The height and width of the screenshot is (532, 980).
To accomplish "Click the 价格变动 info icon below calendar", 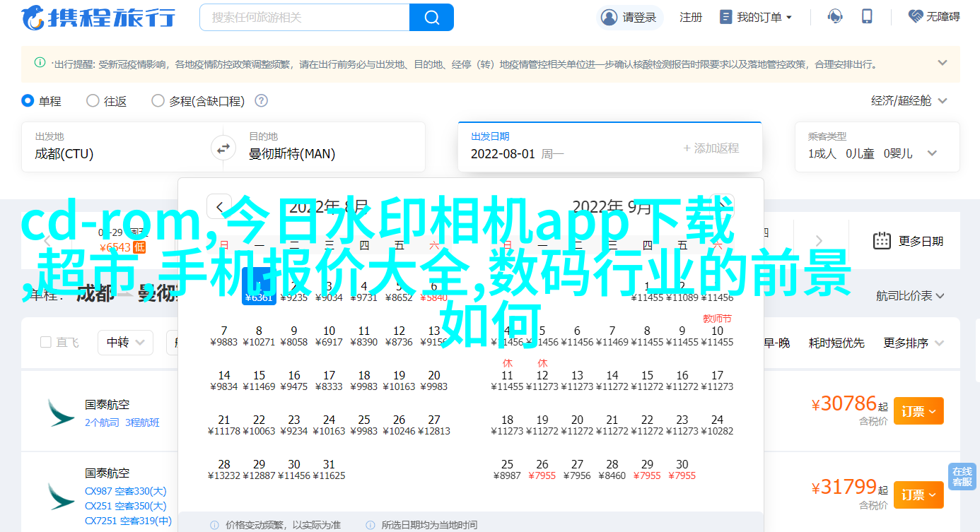I will tap(214, 525).
